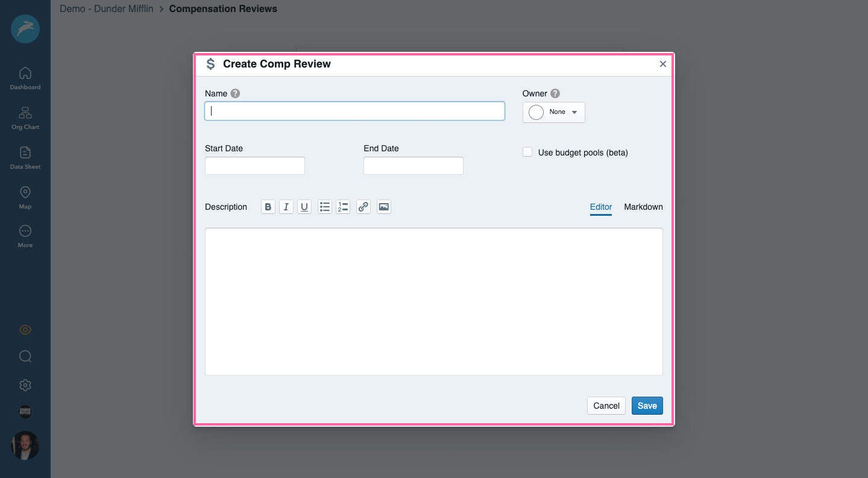Screen dimensions: 868x478
Task: Insert a link in the Description
Action: 363,207
